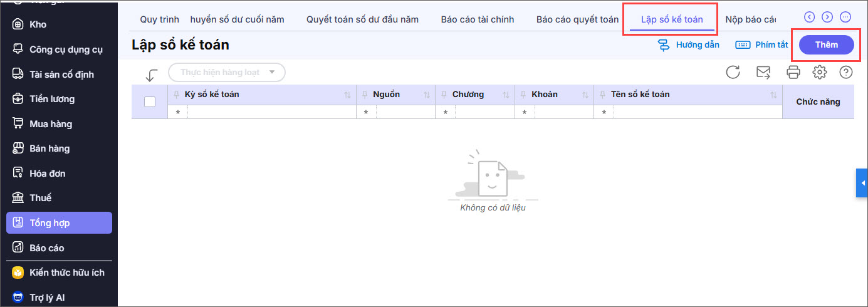
Task: Click the print icon in toolbar
Action: coord(793,73)
